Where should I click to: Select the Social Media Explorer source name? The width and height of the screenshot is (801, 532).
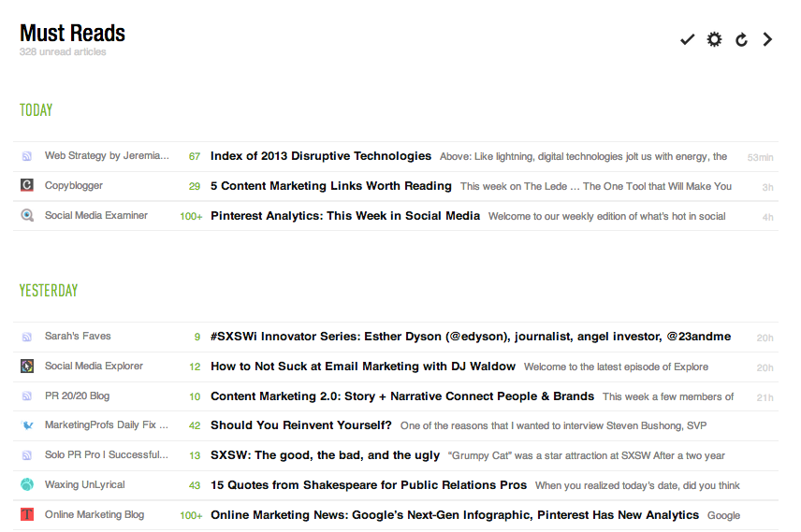click(94, 367)
